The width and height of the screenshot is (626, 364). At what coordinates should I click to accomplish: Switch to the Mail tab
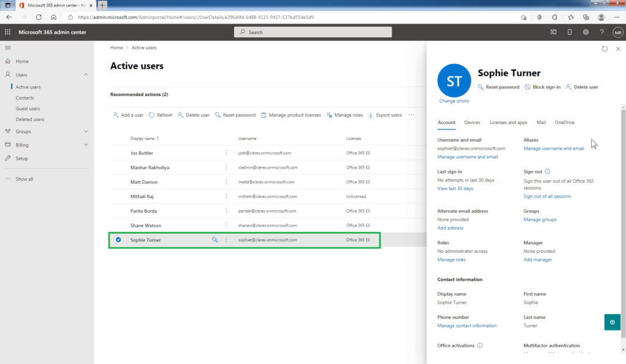pyautogui.click(x=541, y=122)
